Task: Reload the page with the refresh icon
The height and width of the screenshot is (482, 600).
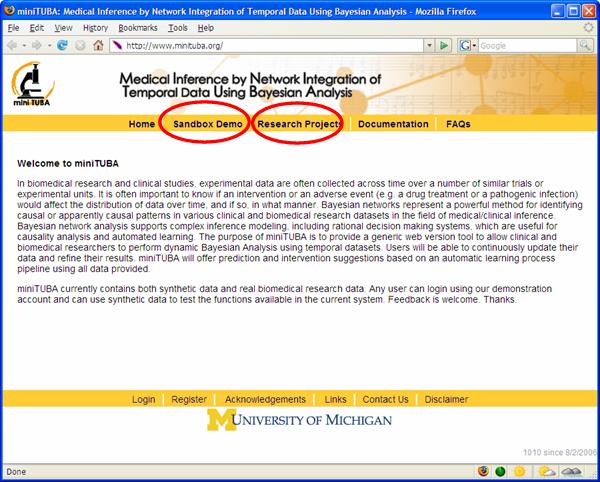Action: click(x=62, y=46)
